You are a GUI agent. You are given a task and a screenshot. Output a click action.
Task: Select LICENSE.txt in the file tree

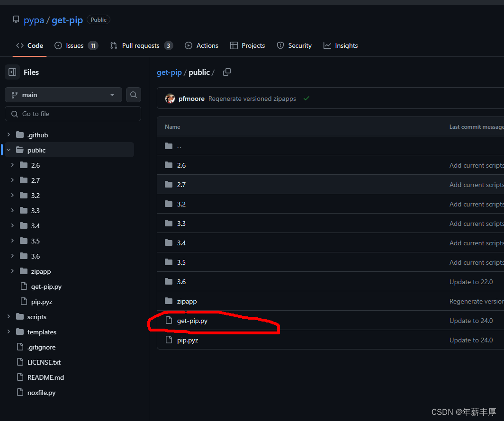(44, 362)
